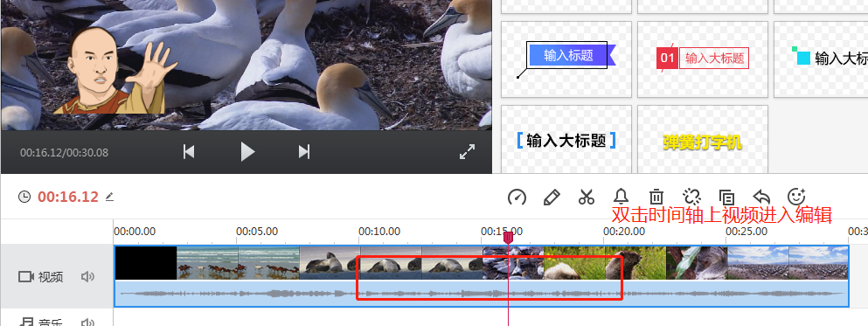
Task: Click the unlink audio icon
Action: coord(691,197)
